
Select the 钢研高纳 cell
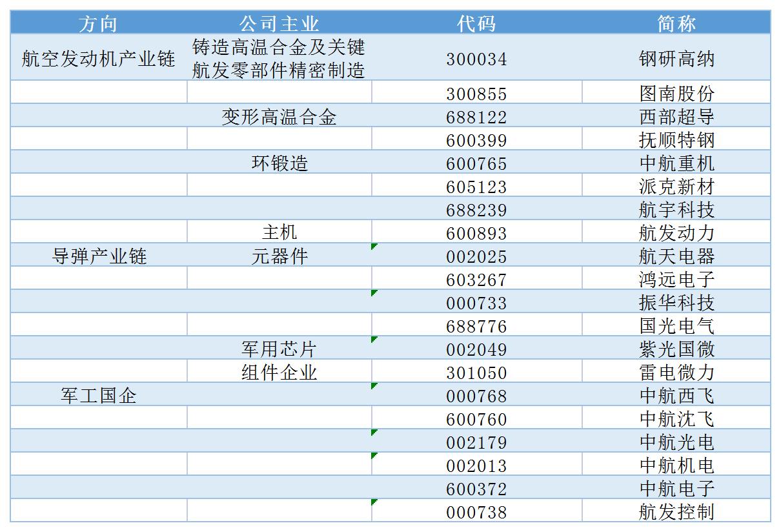pos(676,57)
